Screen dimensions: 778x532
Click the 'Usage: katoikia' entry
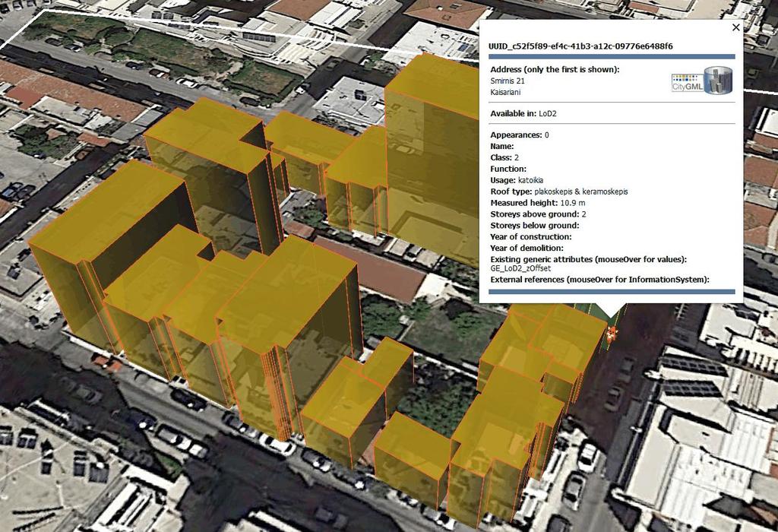tap(517, 180)
